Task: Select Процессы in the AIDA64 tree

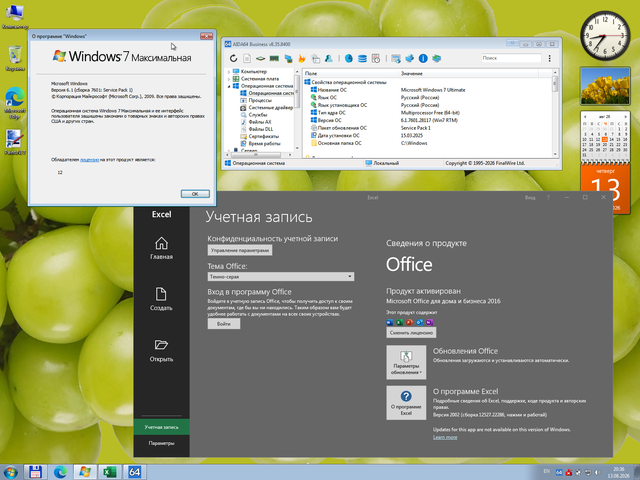Action: [260, 100]
